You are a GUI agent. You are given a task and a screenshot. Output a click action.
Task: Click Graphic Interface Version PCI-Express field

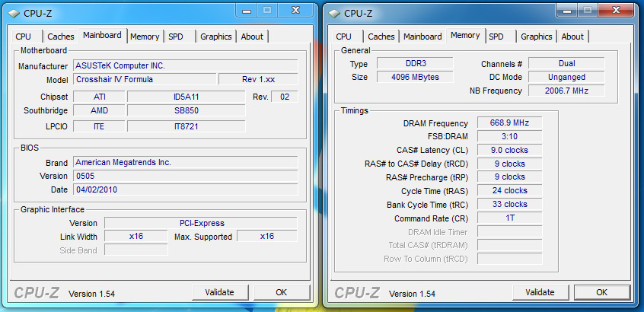pos(201,223)
